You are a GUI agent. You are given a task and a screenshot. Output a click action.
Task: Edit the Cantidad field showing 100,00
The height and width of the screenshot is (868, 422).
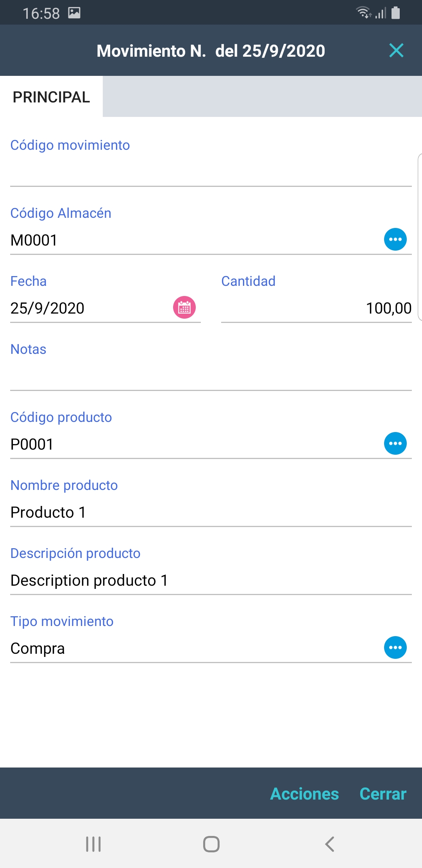coord(316,308)
